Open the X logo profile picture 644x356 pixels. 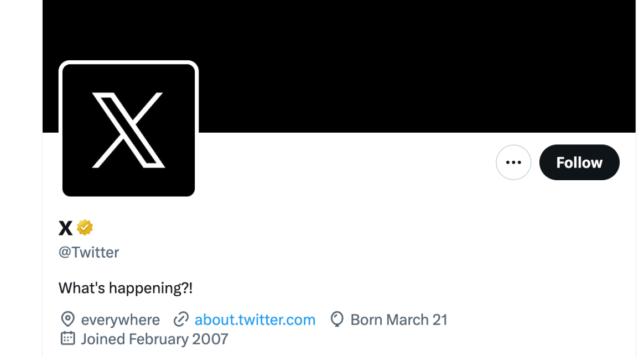[x=128, y=130]
